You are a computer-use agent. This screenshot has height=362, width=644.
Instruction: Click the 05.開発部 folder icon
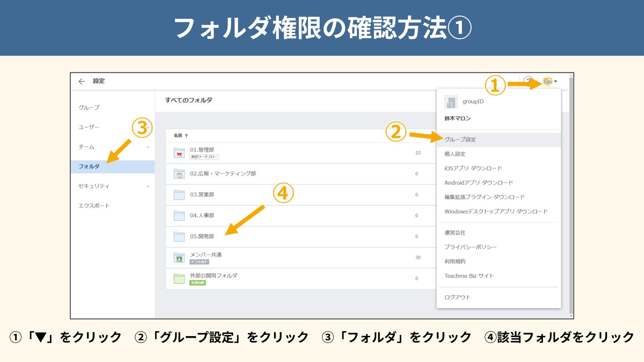179,237
